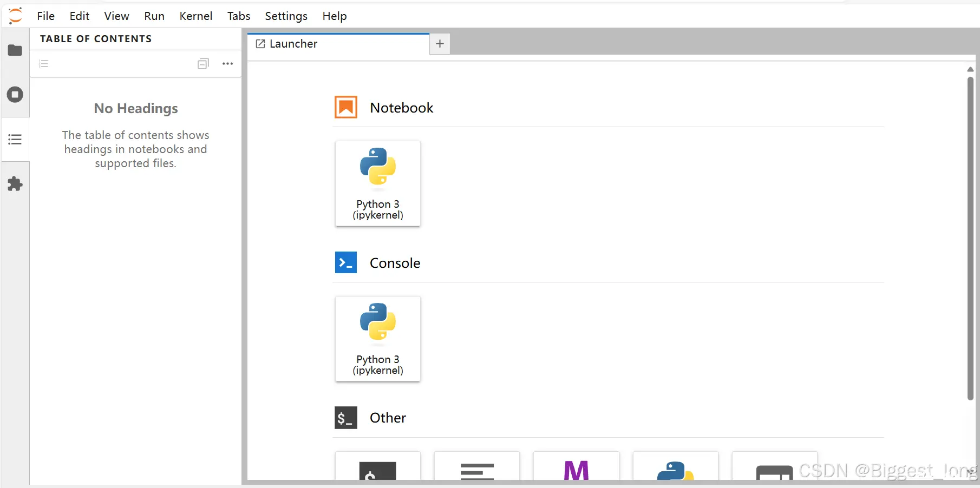The image size is (980, 488).
Task: Click the Other section terminal icon
Action: point(346,418)
